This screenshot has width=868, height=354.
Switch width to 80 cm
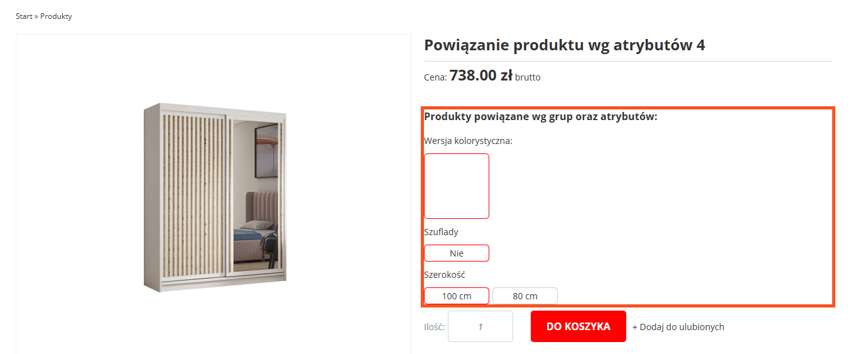(x=525, y=296)
